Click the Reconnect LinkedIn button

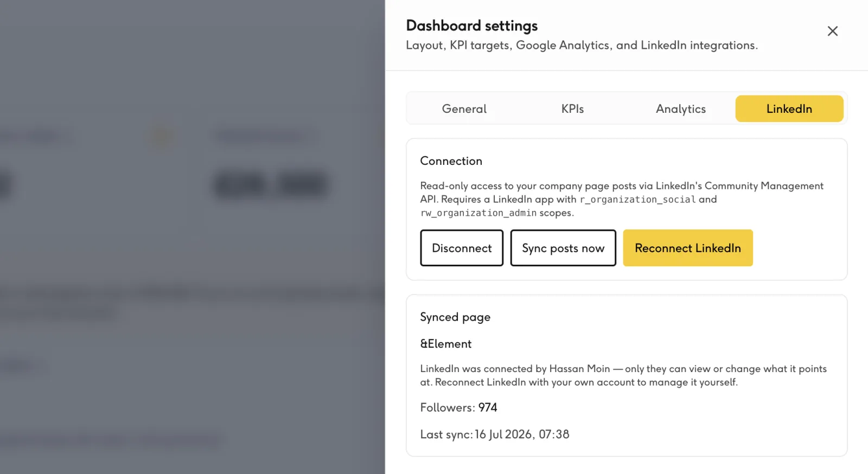coord(688,248)
